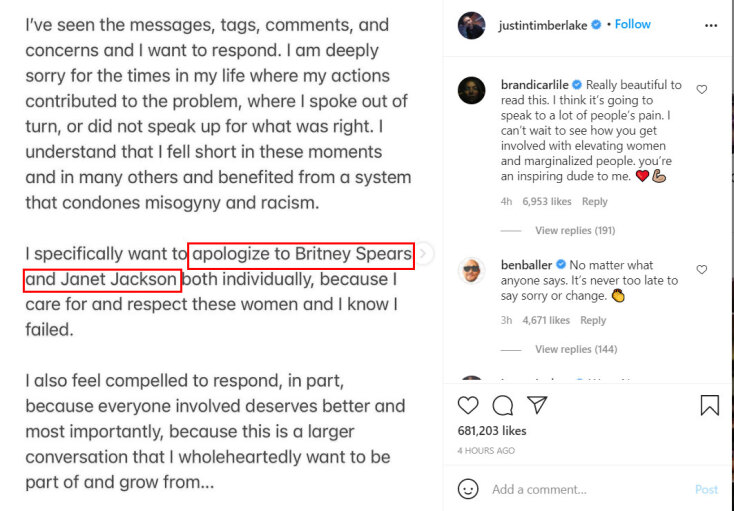Expand View replies (191)
Viewport: 734px width, 511px height.
(x=575, y=231)
